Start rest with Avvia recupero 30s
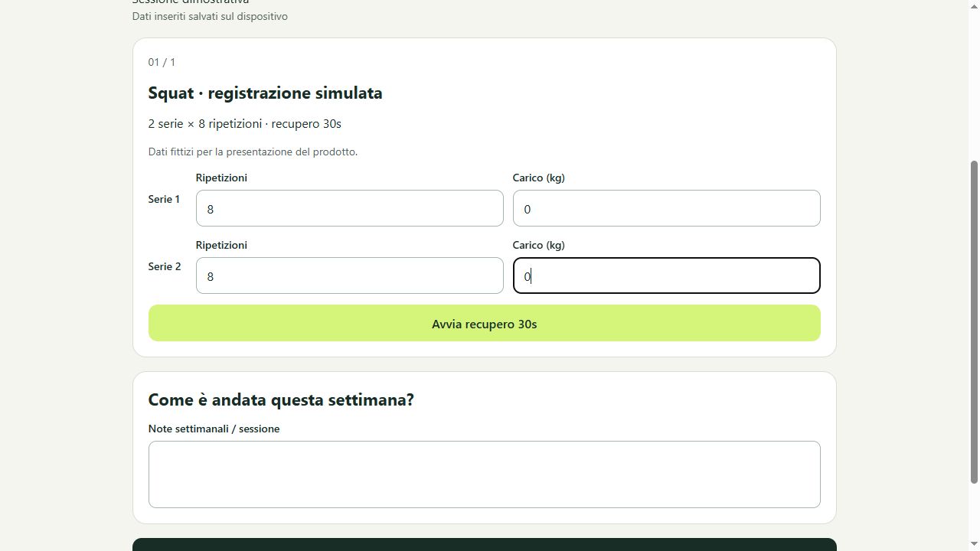The image size is (980, 551). (484, 323)
